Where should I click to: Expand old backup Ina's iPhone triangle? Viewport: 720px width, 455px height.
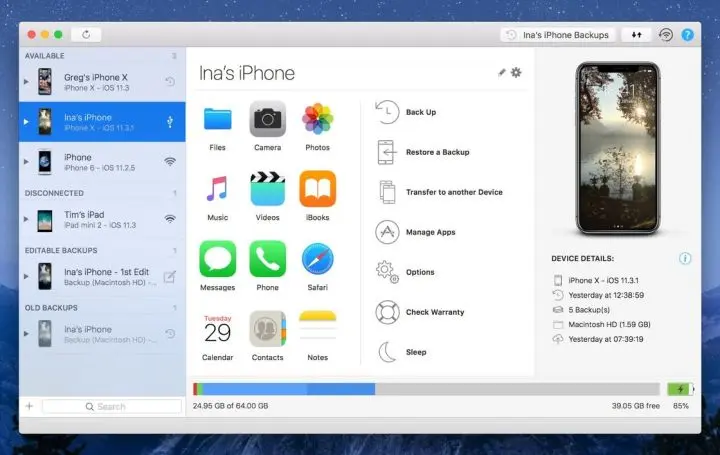26,334
